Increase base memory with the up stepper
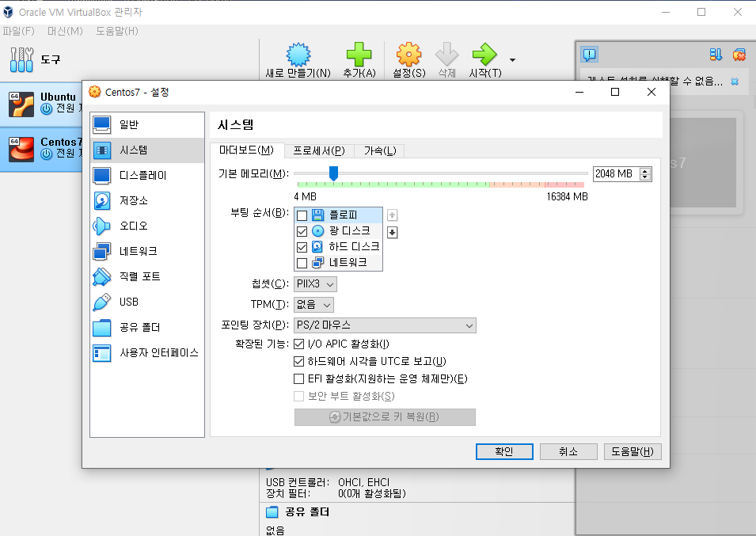This screenshot has height=536, width=756. (x=645, y=171)
